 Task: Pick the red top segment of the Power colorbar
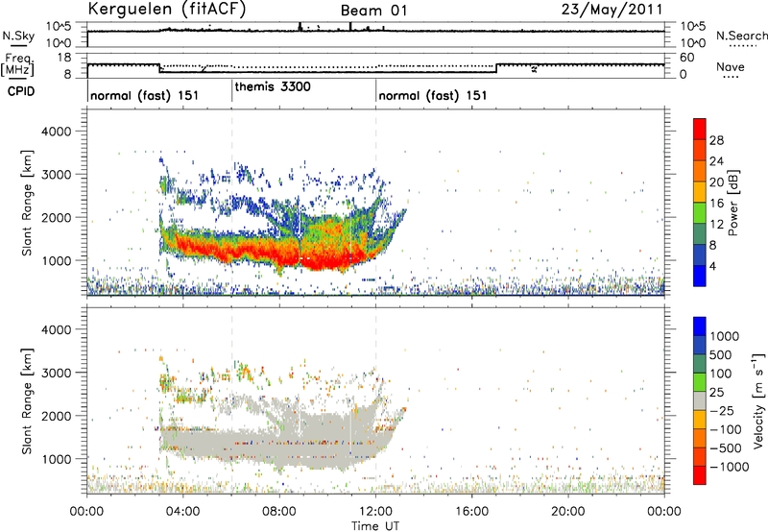pyautogui.click(x=700, y=129)
